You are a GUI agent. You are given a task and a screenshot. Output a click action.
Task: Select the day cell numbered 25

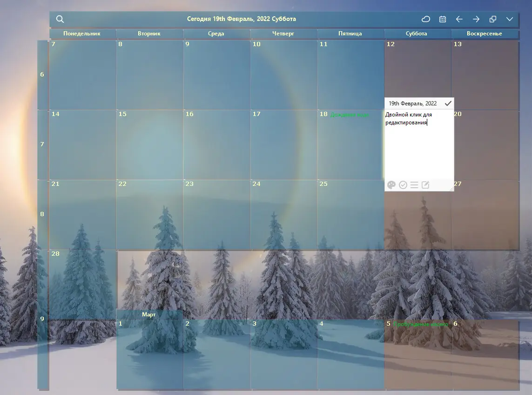(x=351, y=215)
